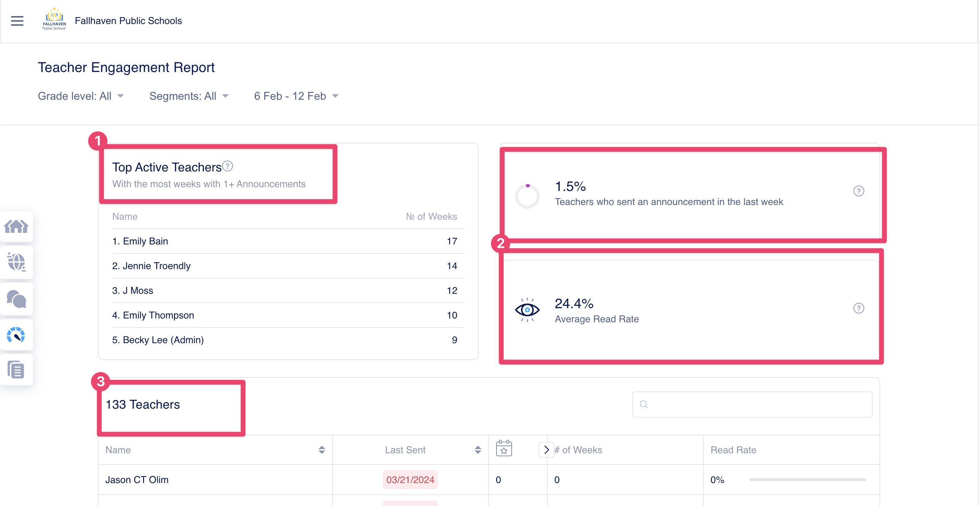Viewport: 980px width, 506px height.
Task: Click the teacher search input field
Action: (x=752, y=405)
